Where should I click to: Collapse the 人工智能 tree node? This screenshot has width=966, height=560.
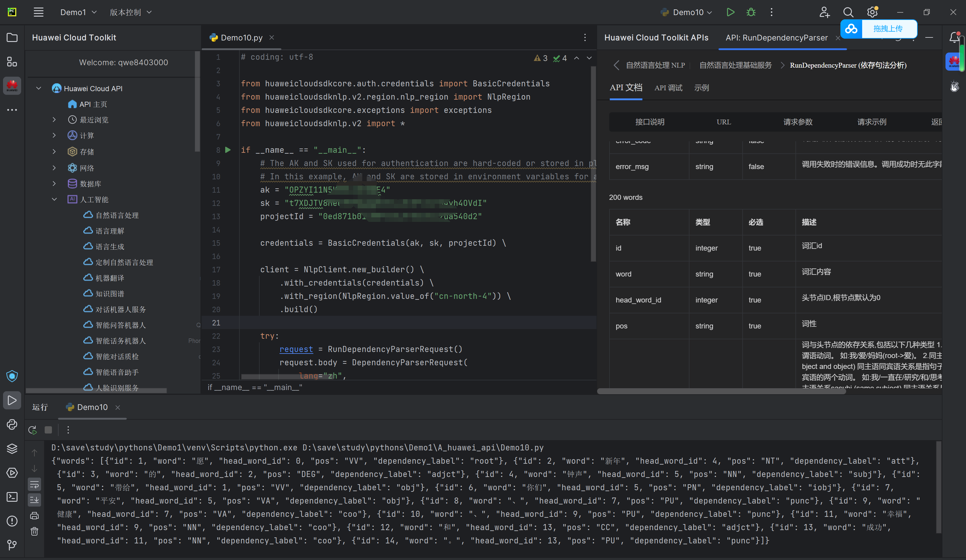pyautogui.click(x=54, y=199)
